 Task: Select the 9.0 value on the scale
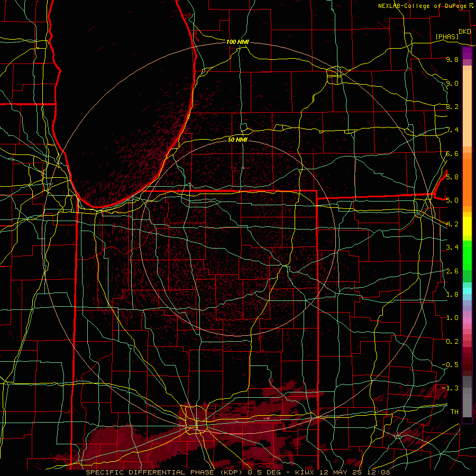pos(452,83)
